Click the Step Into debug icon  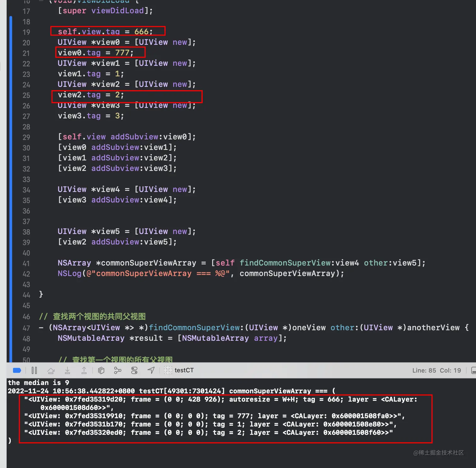pos(67,370)
